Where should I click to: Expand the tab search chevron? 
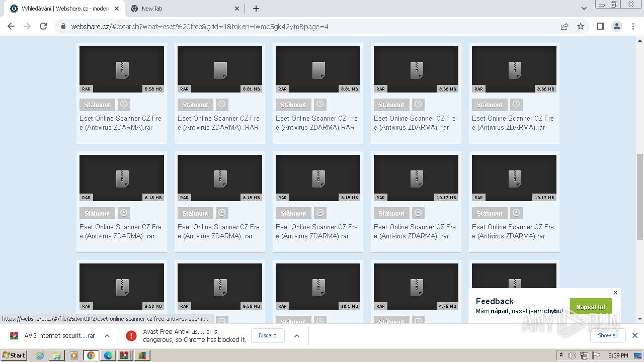point(584,9)
